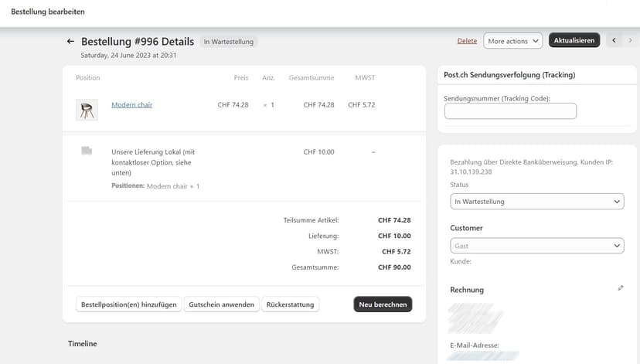The width and height of the screenshot is (640, 364).
Task: Go to next order with right chevron
Action: pyautogui.click(x=630, y=40)
